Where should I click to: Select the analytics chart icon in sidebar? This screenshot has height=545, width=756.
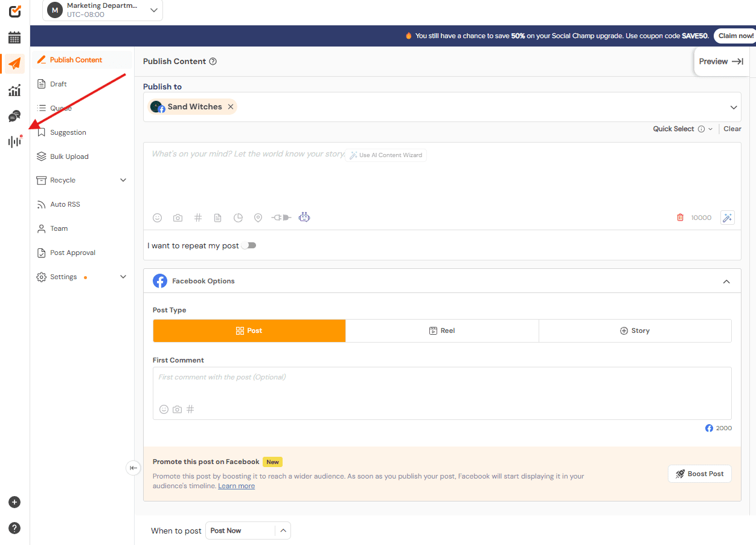14,89
